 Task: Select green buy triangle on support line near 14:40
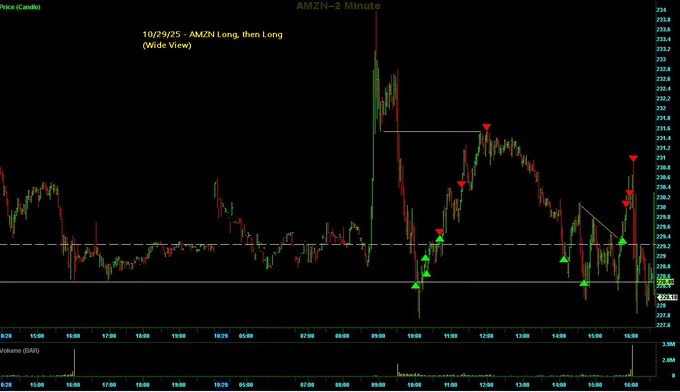pyautogui.click(x=584, y=283)
